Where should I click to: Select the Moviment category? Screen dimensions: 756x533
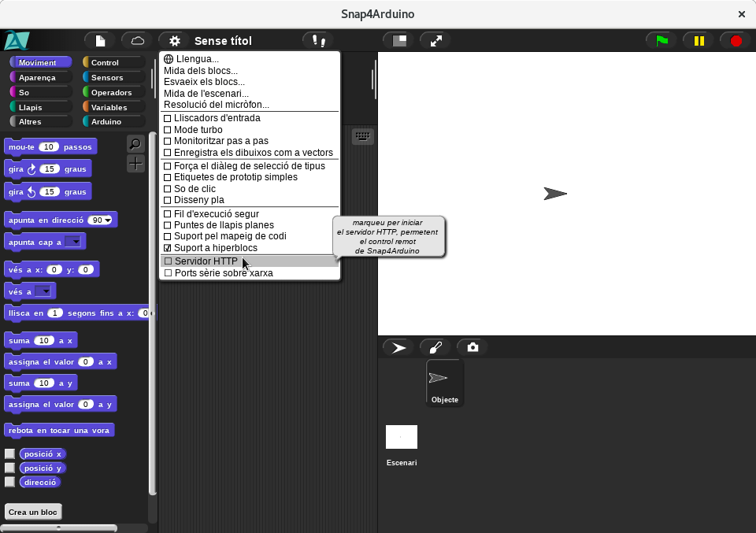coord(41,63)
